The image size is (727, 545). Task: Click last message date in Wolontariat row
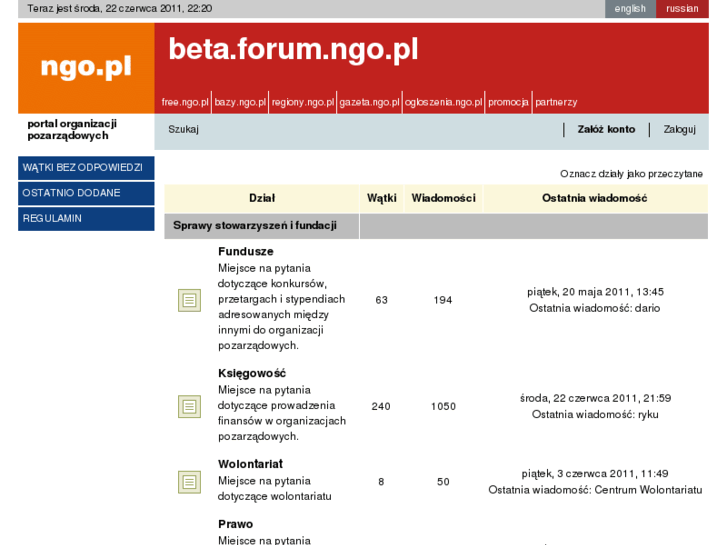(x=595, y=474)
